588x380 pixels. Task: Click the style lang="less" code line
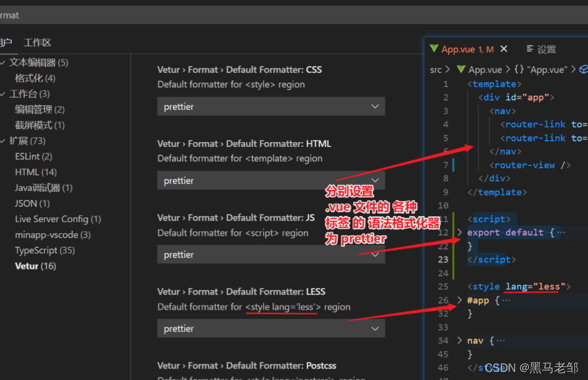[519, 286]
